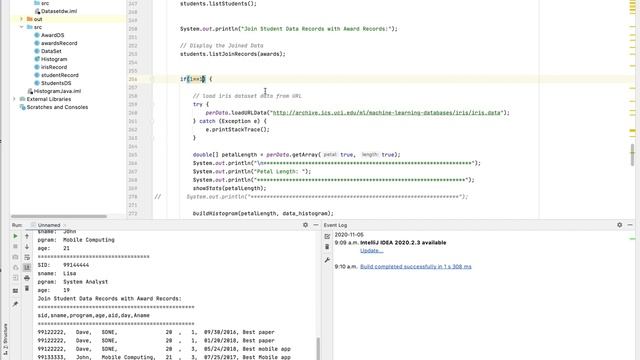640x360 pixels.
Task: Select External Libraries label
Action: [49, 99]
